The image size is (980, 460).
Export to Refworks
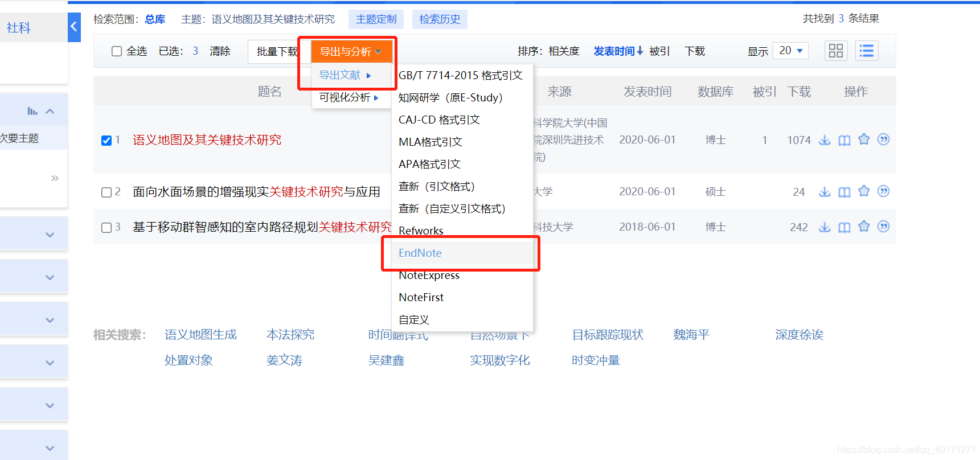pyautogui.click(x=421, y=231)
